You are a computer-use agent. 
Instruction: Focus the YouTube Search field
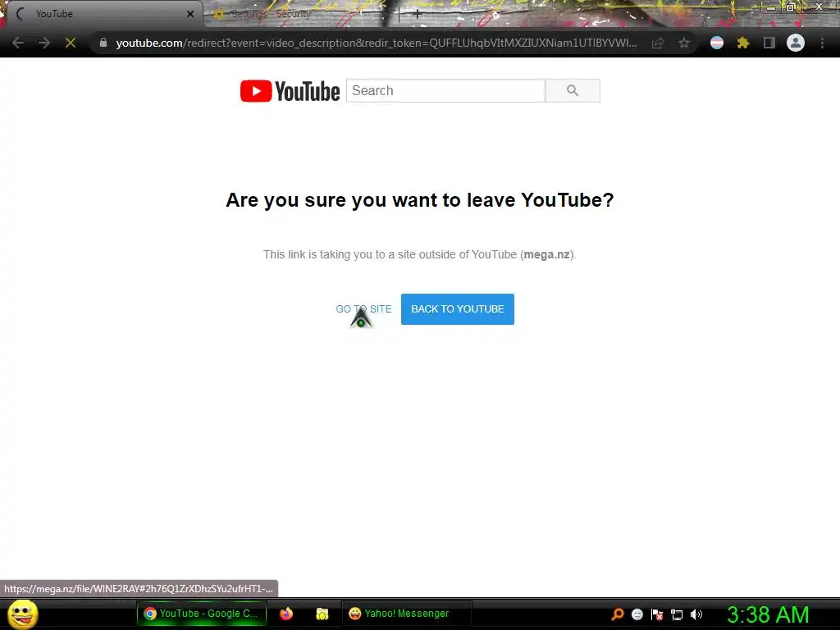[x=445, y=90]
